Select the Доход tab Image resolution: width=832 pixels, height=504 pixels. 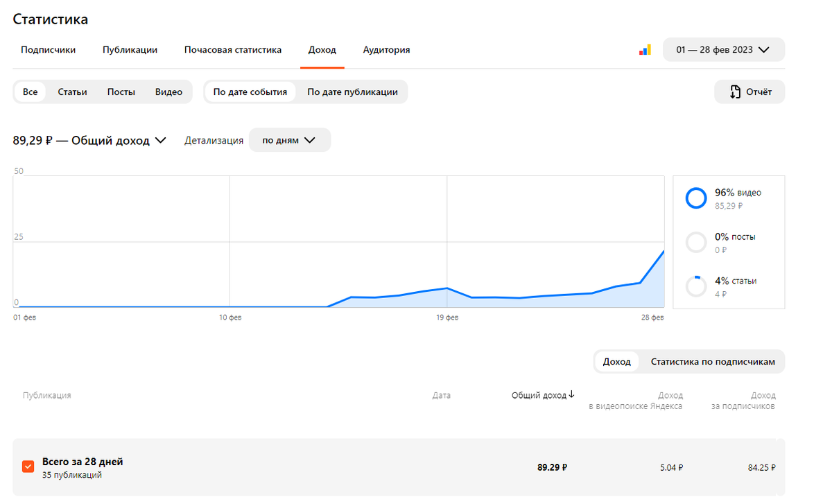click(322, 50)
